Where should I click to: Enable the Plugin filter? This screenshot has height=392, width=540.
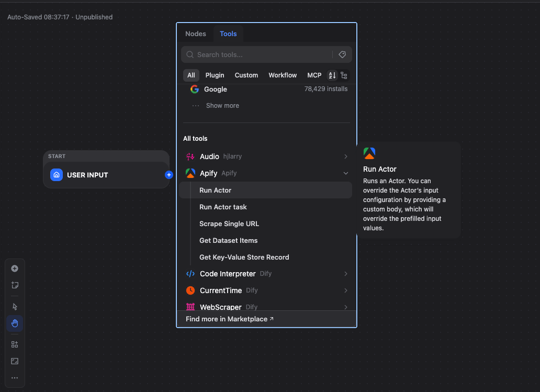click(x=215, y=75)
